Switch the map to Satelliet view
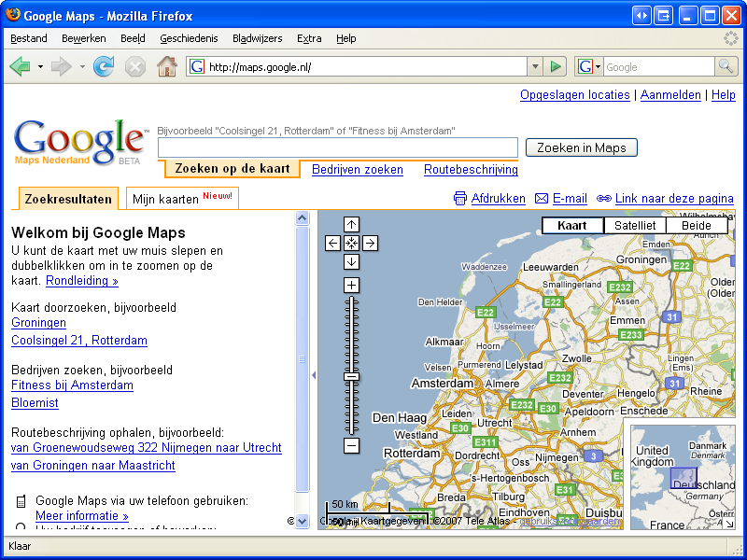The height and width of the screenshot is (560, 747). [x=635, y=225]
